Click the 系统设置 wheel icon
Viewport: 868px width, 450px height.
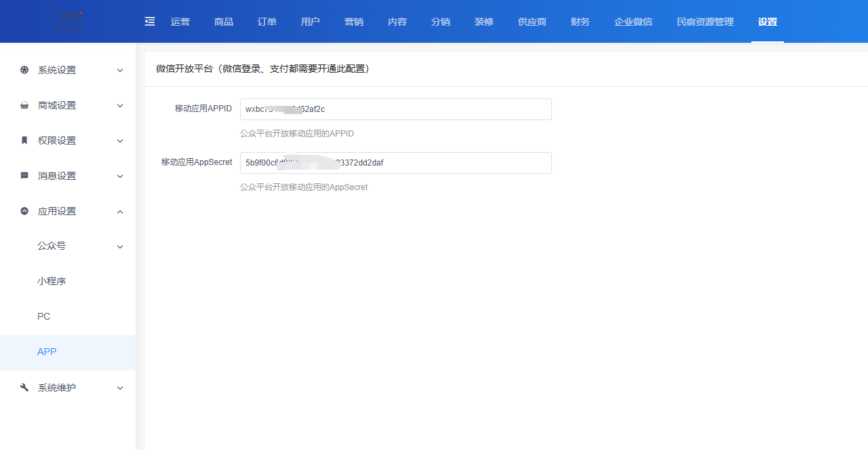(x=24, y=70)
